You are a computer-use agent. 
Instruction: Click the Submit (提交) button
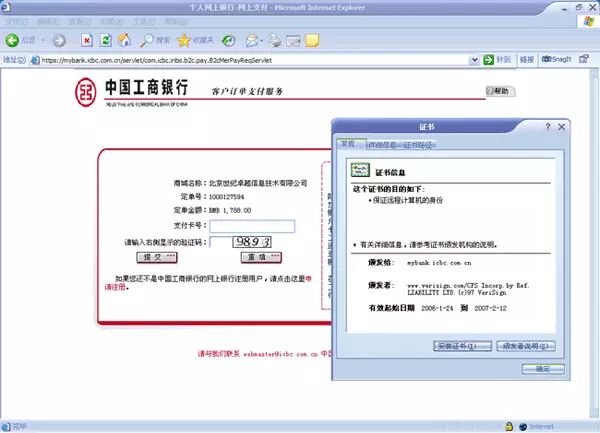coord(157,257)
